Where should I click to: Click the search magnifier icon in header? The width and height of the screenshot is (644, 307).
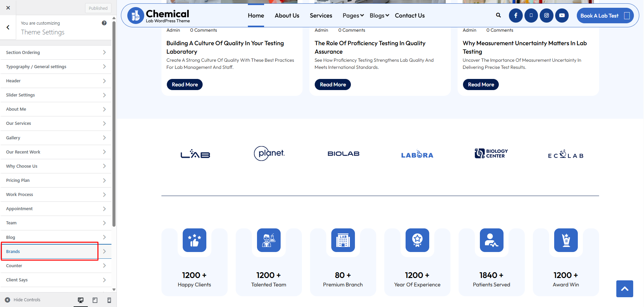[498, 15]
